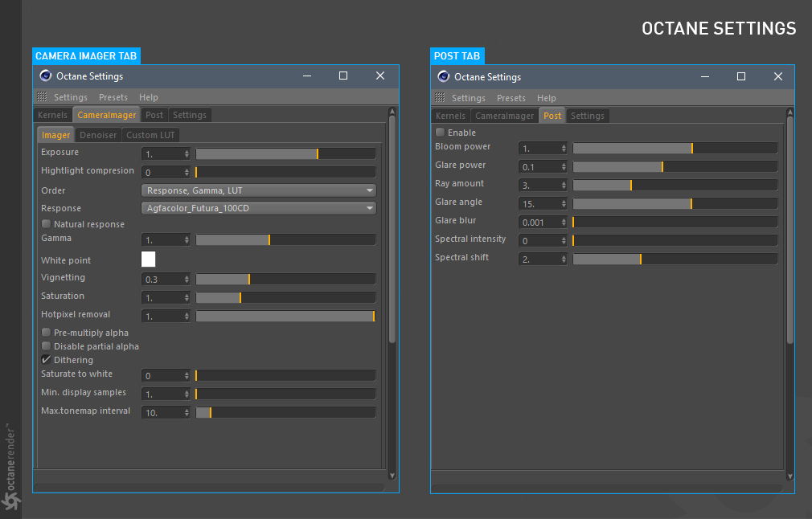Select the Settings tab in the Camera Imager window
The height and width of the screenshot is (519, 812).
click(190, 115)
